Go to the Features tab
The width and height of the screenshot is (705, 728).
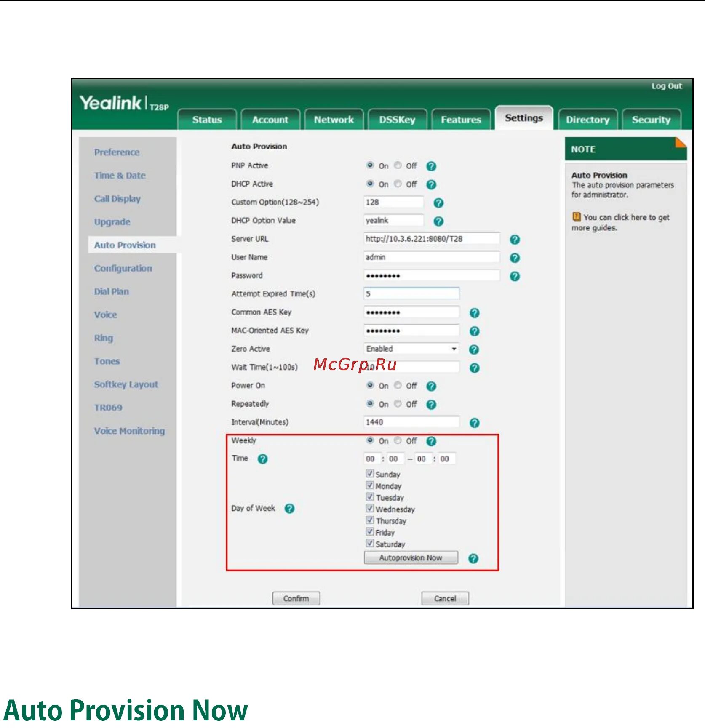pyautogui.click(x=461, y=120)
